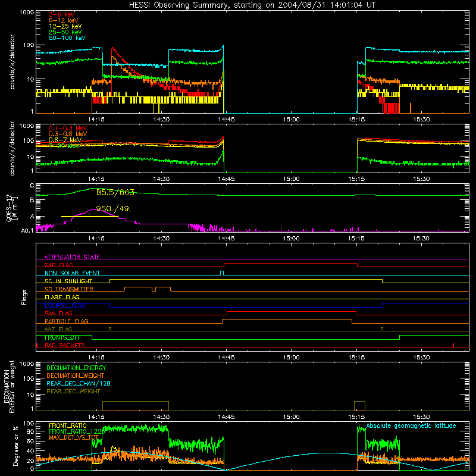Click the 'B5.5/863' GOES flare annotation

pos(115,192)
